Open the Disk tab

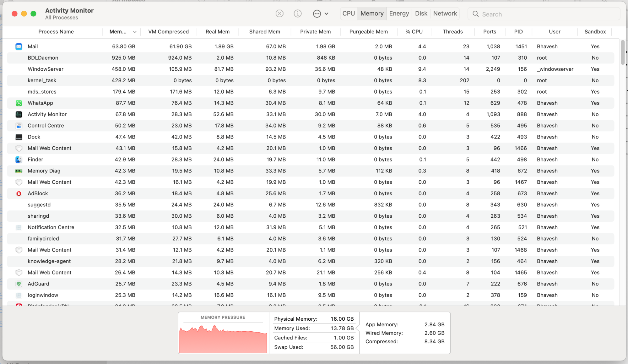pyautogui.click(x=421, y=14)
